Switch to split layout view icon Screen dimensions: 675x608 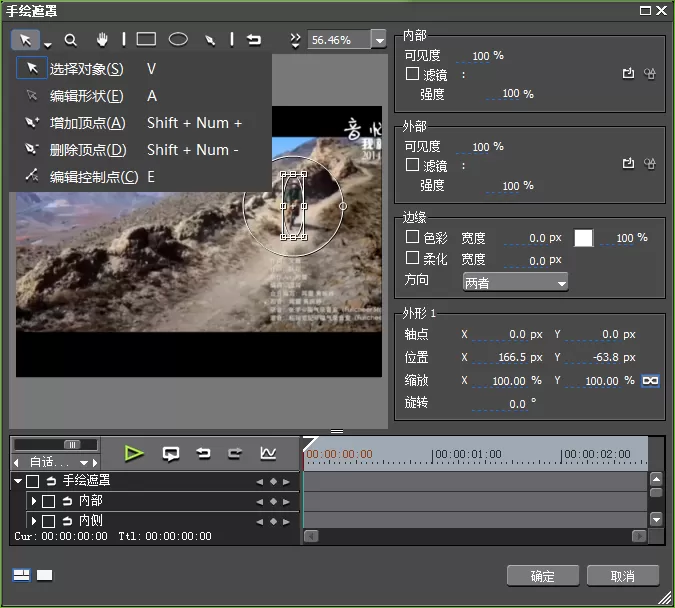[22, 575]
